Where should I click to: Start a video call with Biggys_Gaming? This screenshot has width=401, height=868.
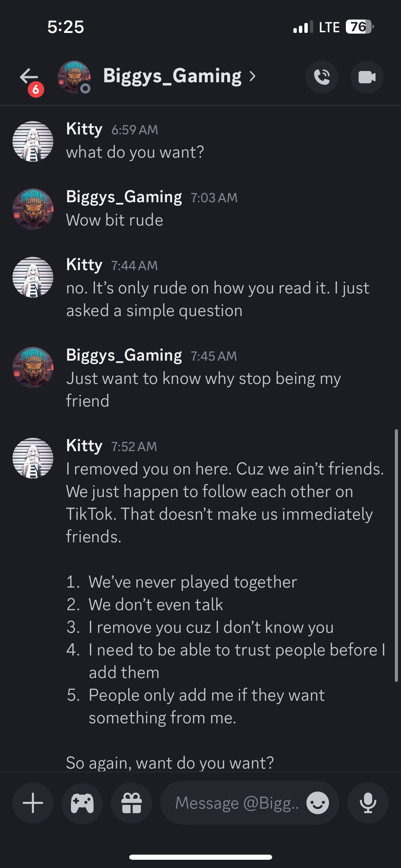[367, 77]
